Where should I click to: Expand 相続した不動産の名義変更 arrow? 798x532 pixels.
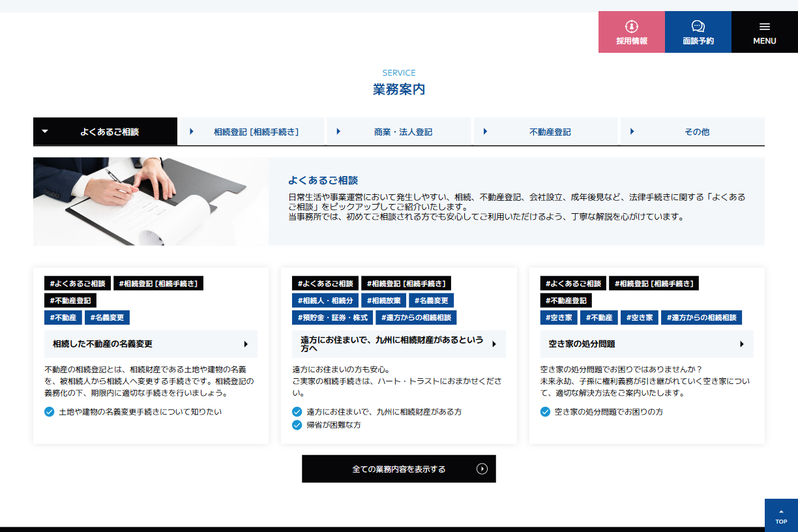click(246, 344)
